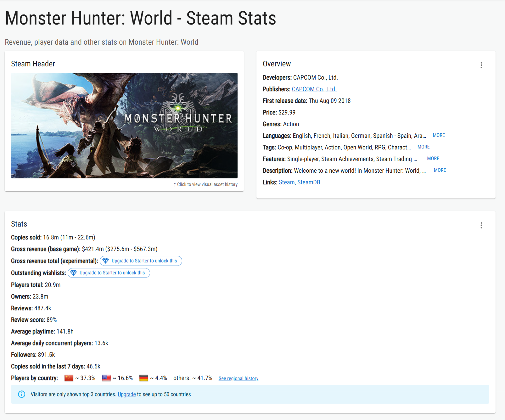Screen dimensions: 505x420
Task: Click the Review score 89% line
Action: 34,320
